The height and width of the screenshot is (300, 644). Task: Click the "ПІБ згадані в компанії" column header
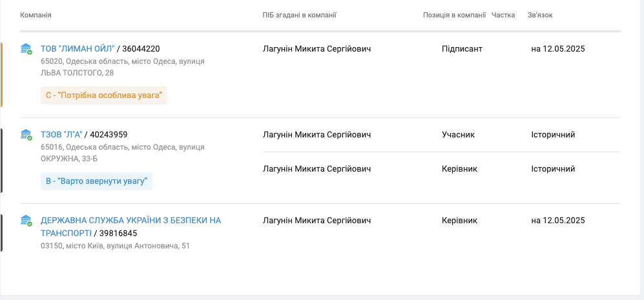[300, 15]
